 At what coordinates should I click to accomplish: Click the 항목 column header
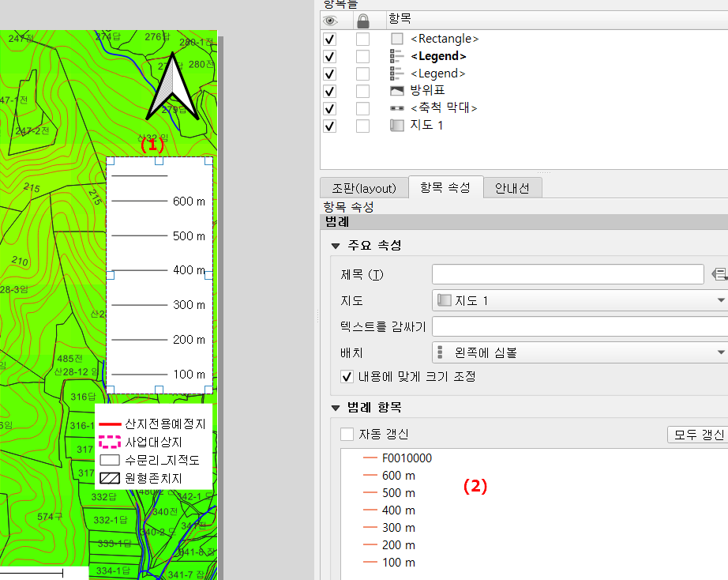click(x=400, y=19)
